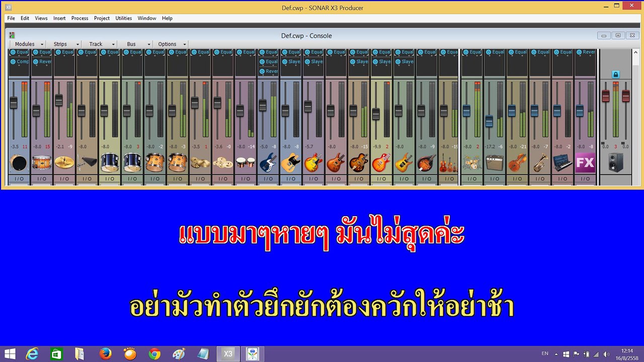Expand I/O section of FX bus strip

pyautogui.click(x=585, y=178)
